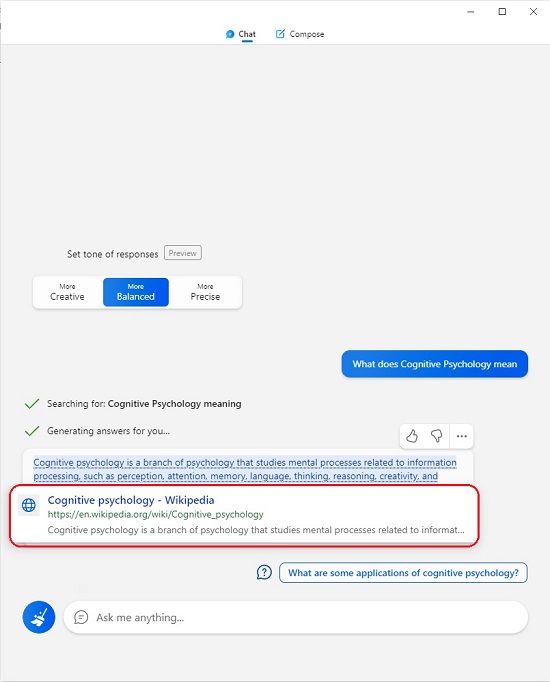
Task: Click the chat bubble icon in input box
Action: (81, 617)
